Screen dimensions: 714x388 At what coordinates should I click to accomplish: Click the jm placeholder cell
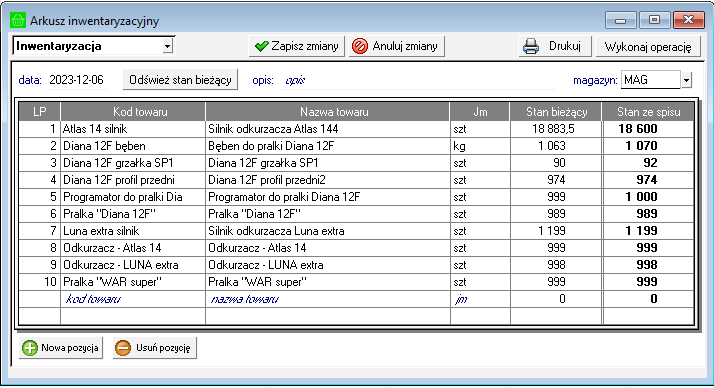click(x=480, y=299)
